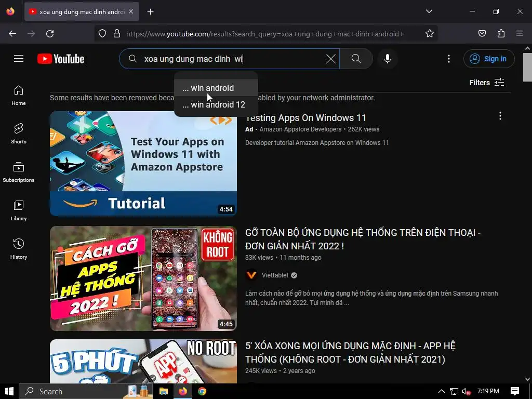532x399 pixels.
Task: Open the 'Testing Apps On Windows 11' title
Action: pyautogui.click(x=305, y=118)
